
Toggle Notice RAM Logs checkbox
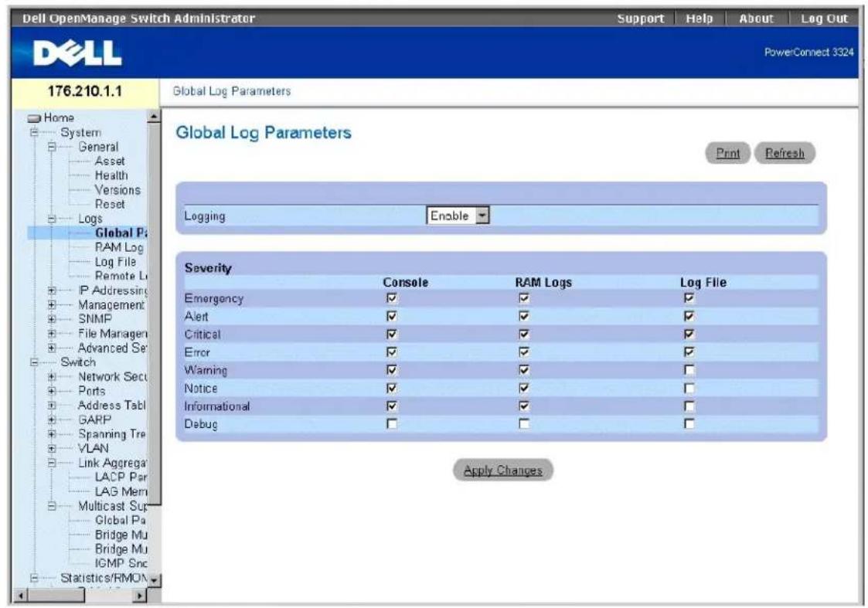click(524, 388)
